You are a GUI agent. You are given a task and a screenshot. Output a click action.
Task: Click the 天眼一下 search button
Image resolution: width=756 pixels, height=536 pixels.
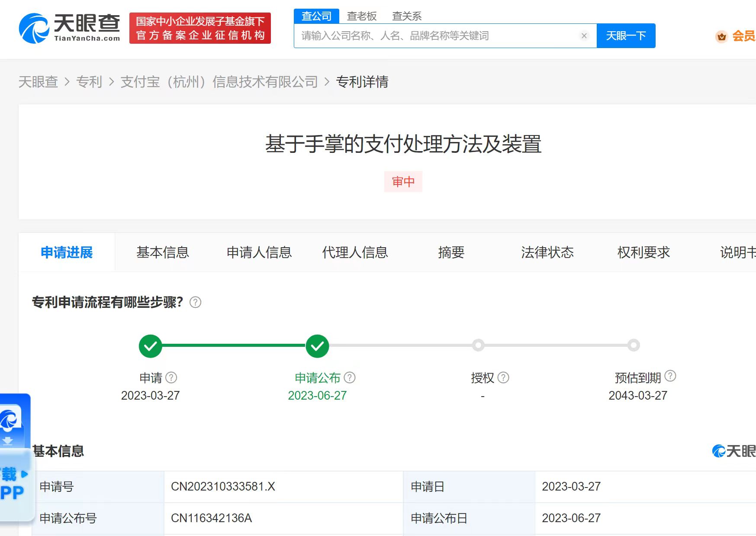[626, 36]
